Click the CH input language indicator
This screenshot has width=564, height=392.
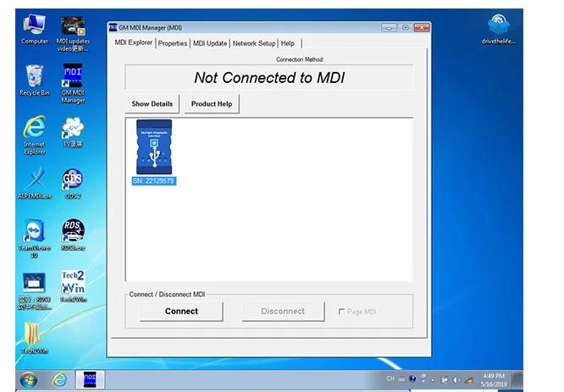pos(390,378)
